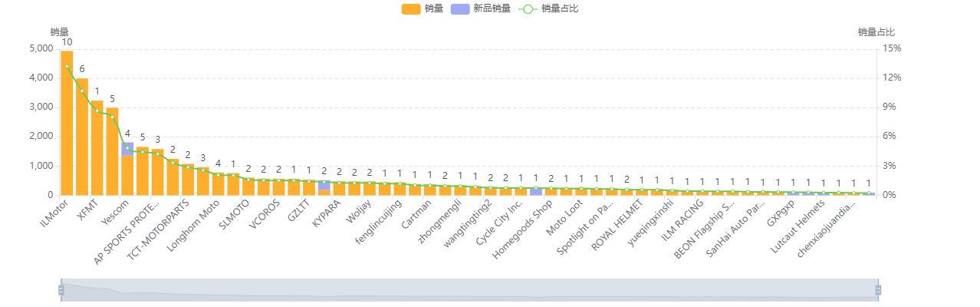Click the purple segment of the KYPARA bar
The height and width of the screenshot is (307, 980).
[324, 185]
